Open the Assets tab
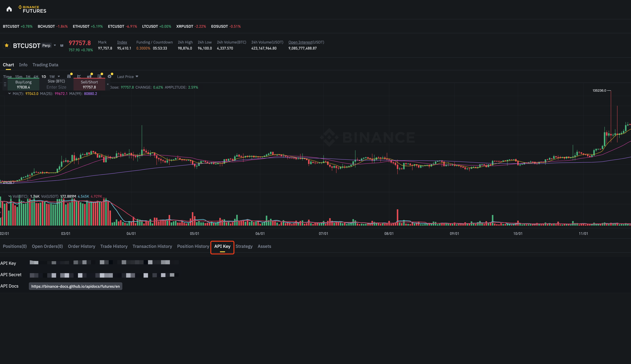 click(264, 247)
